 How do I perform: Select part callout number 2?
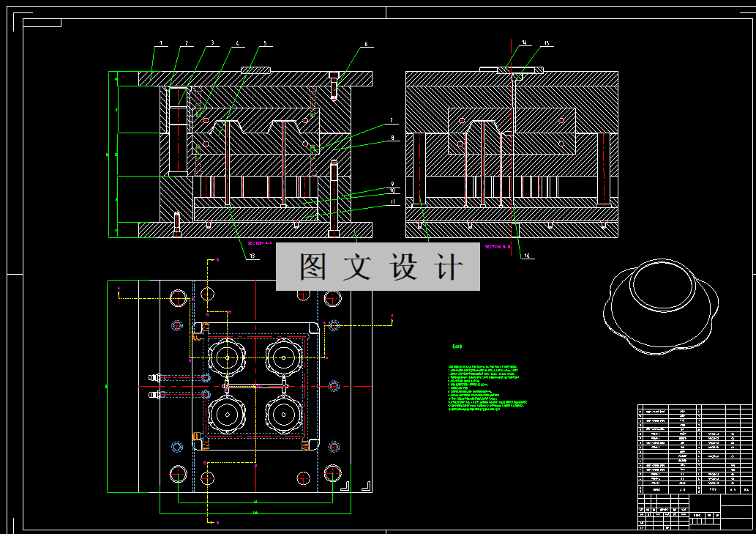click(187, 43)
